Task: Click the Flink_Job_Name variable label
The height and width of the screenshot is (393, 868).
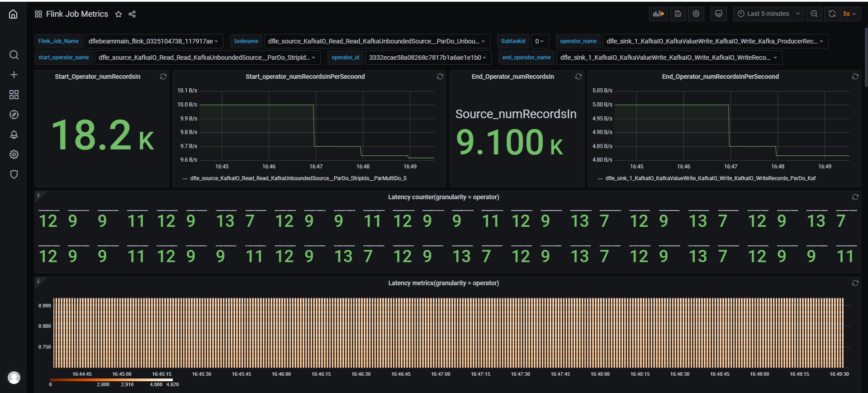Action: (58, 41)
